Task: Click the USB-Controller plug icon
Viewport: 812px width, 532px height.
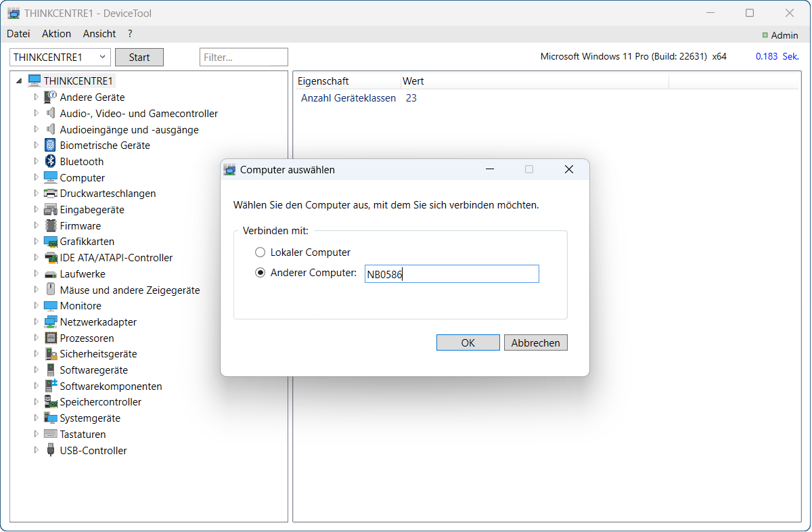Action: click(50, 450)
